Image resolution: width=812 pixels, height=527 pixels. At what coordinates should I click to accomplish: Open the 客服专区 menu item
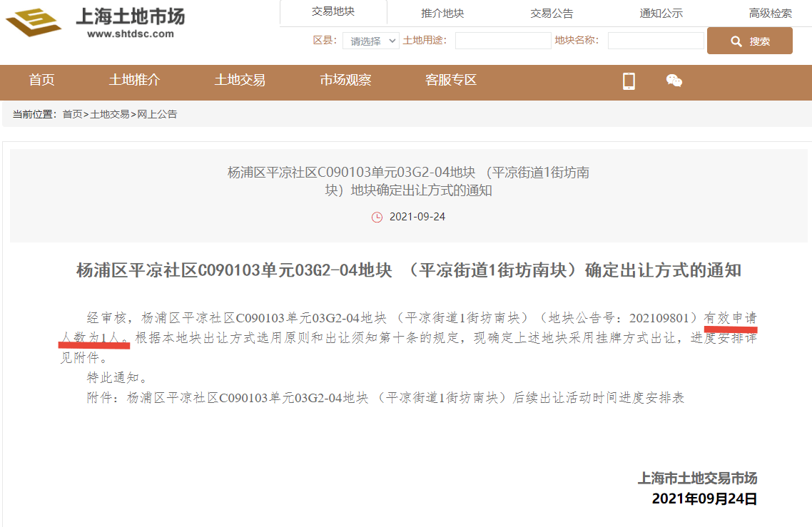point(450,80)
